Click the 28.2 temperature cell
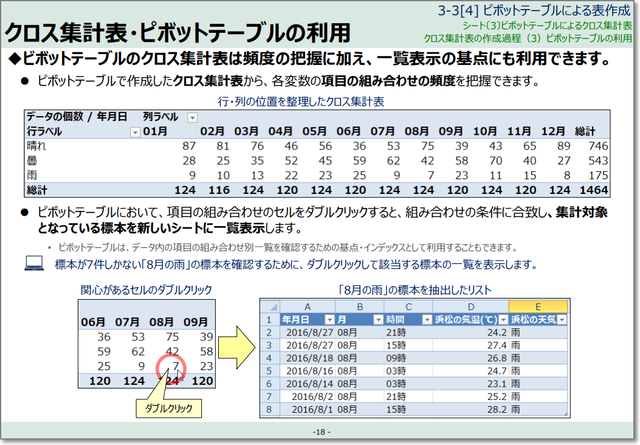 486,409
